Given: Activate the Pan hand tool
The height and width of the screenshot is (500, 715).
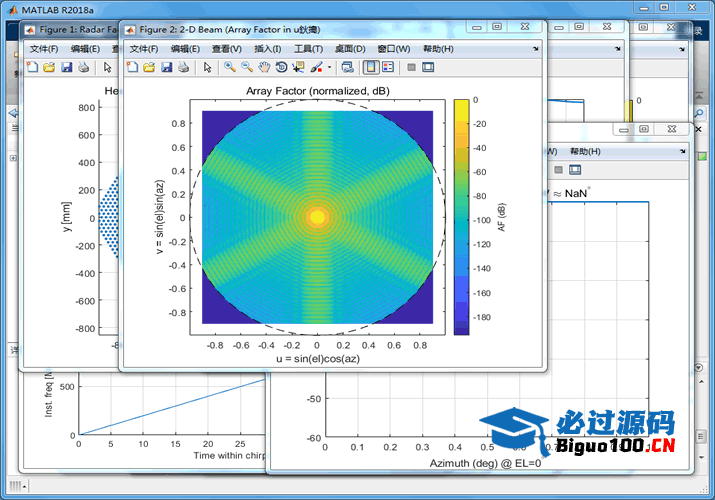Looking at the screenshot, I should click(x=264, y=68).
